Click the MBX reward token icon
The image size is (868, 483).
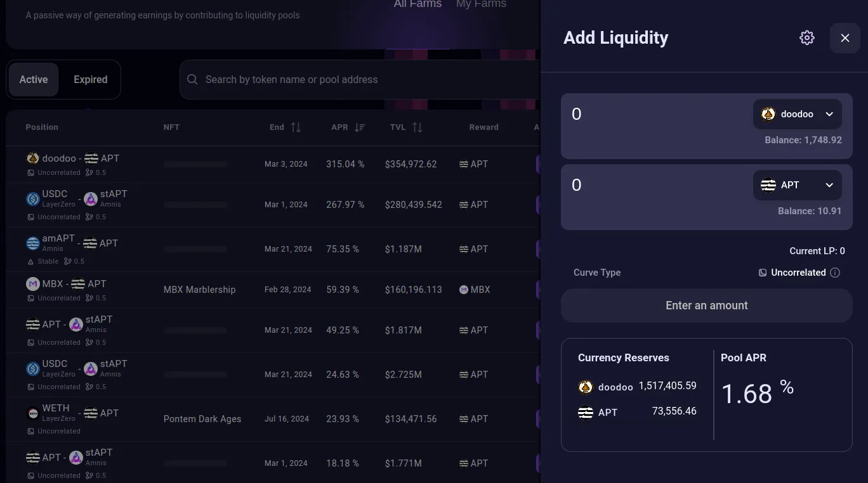pos(463,289)
